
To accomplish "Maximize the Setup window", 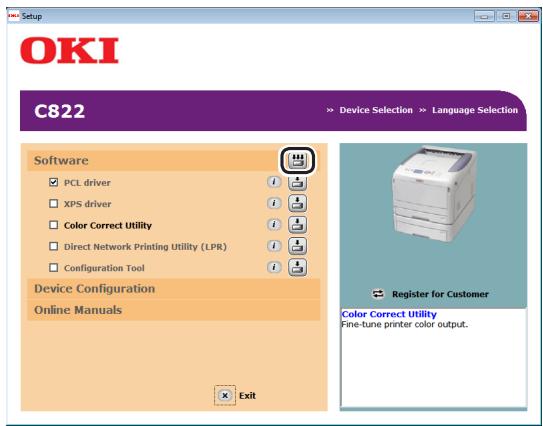I will pyautogui.click(x=506, y=16).
